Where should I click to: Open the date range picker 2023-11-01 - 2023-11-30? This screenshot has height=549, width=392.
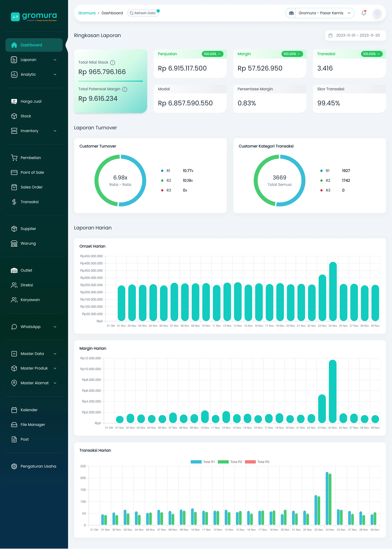click(355, 36)
